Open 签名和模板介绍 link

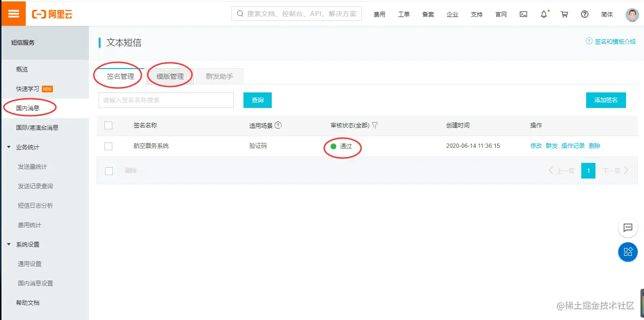pyautogui.click(x=615, y=42)
